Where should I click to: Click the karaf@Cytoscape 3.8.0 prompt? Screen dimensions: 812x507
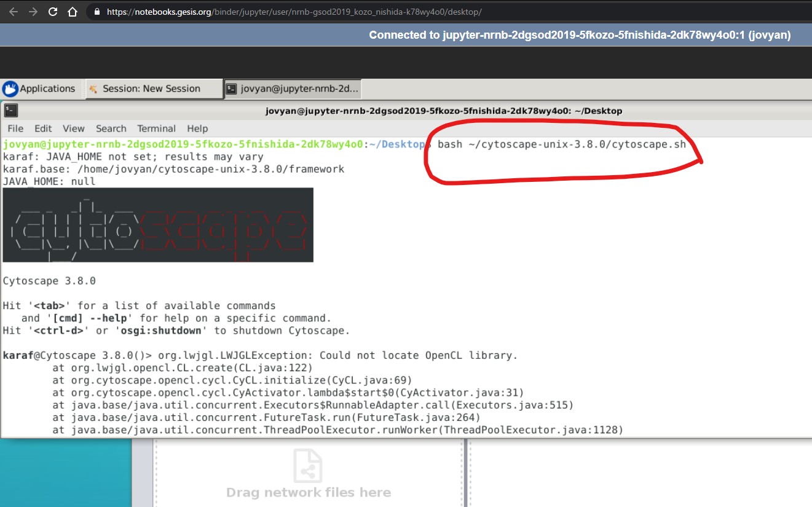coord(77,355)
